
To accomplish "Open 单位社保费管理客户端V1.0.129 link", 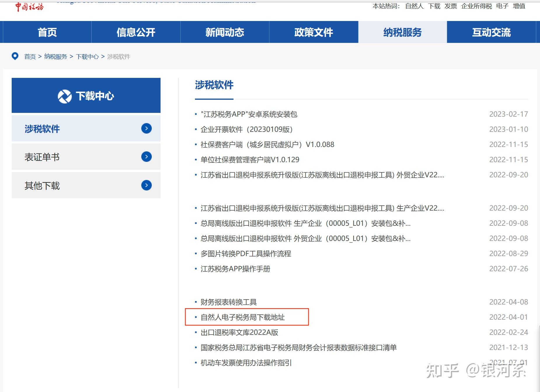I will 250,160.
